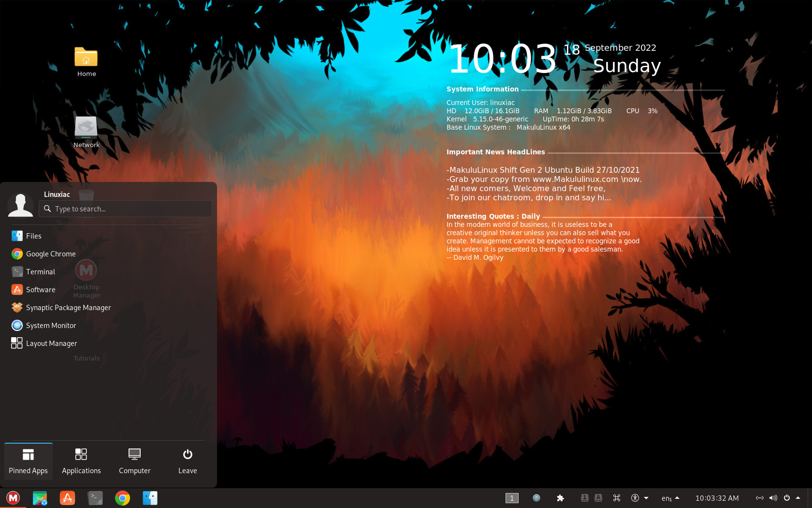Click 'Important News HeadLines' heading

[x=495, y=152]
